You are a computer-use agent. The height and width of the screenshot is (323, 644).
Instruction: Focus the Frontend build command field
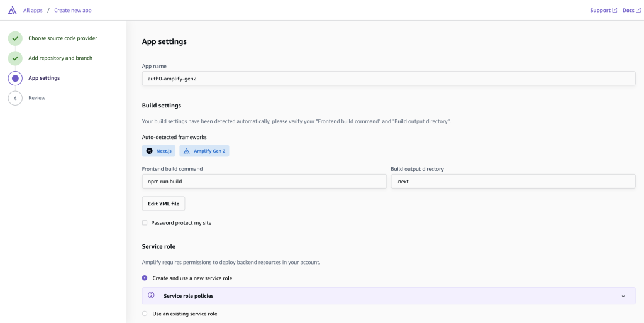pos(264,182)
